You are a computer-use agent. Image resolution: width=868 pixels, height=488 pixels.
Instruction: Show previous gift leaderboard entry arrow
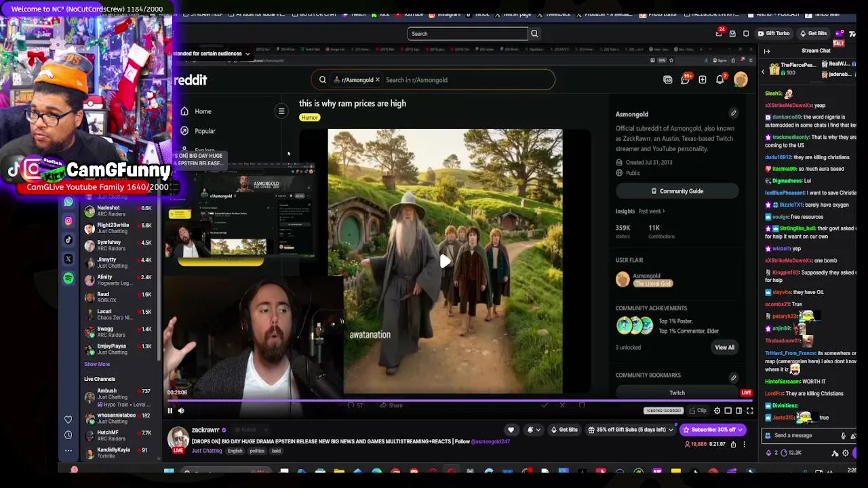click(763, 70)
